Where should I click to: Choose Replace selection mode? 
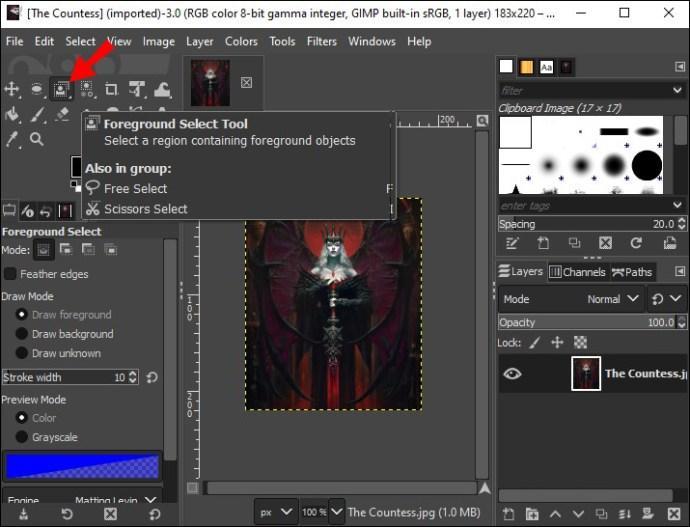coord(43,250)
